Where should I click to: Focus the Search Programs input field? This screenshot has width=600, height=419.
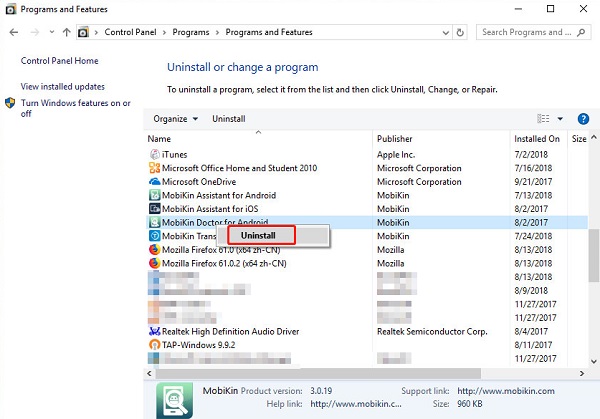527,32
